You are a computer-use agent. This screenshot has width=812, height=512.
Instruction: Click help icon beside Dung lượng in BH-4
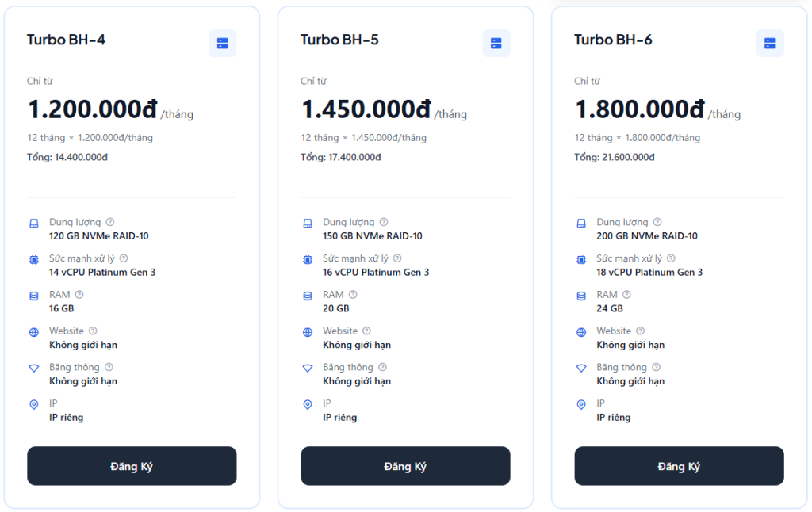tap(110, 222)
